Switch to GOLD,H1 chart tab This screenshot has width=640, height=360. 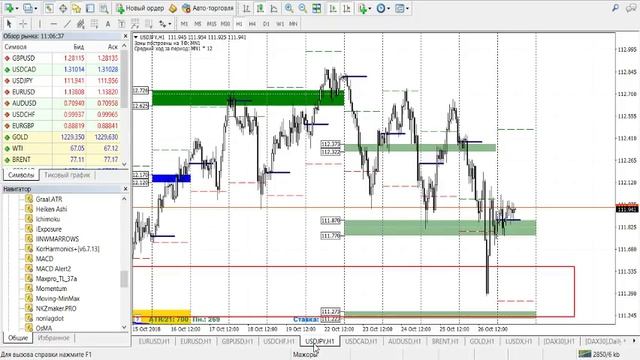click(481, 341)
